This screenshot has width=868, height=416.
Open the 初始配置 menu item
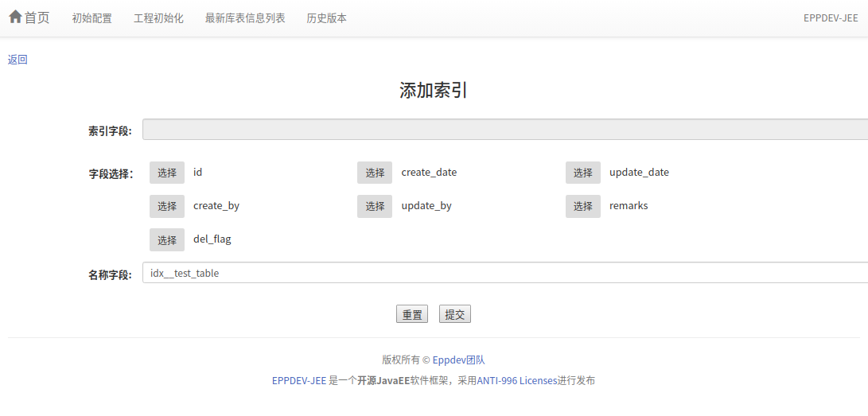91,18
